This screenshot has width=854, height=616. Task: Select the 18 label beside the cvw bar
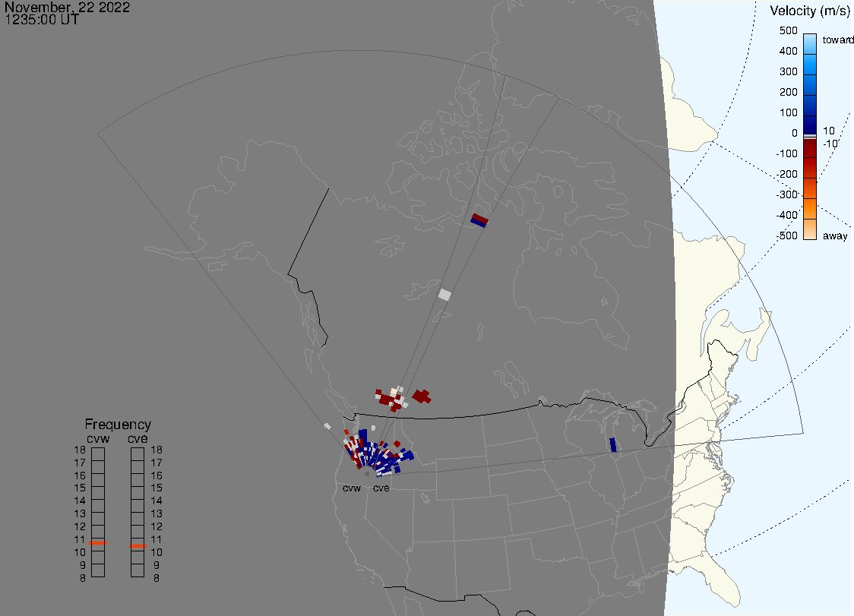coord(80,450)
